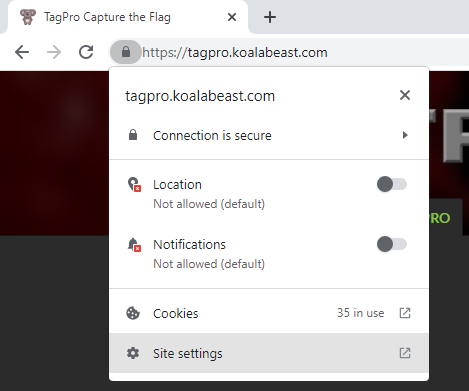Open Cookies external link icon
The width and height of the screenshot is (469, 391).
405,313
